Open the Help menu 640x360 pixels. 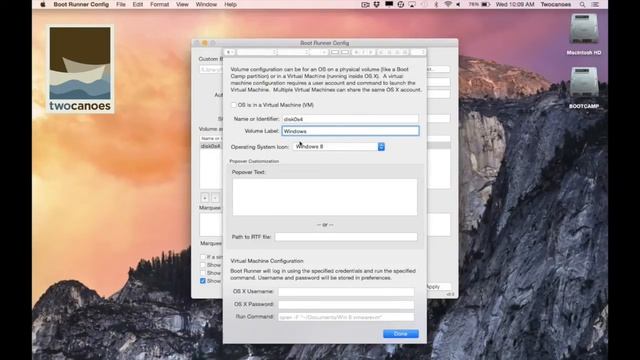coord(230,4)
